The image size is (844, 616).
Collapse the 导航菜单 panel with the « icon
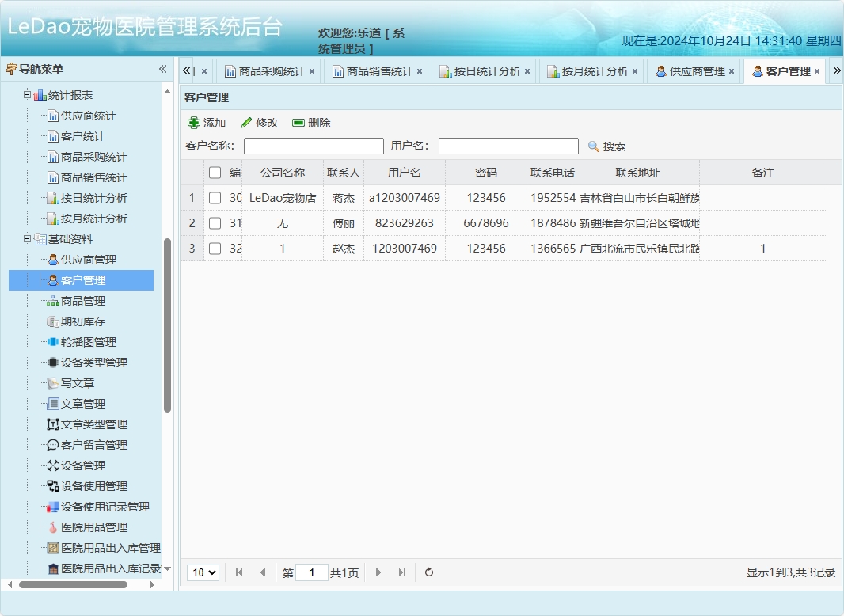tap(162, 69)
